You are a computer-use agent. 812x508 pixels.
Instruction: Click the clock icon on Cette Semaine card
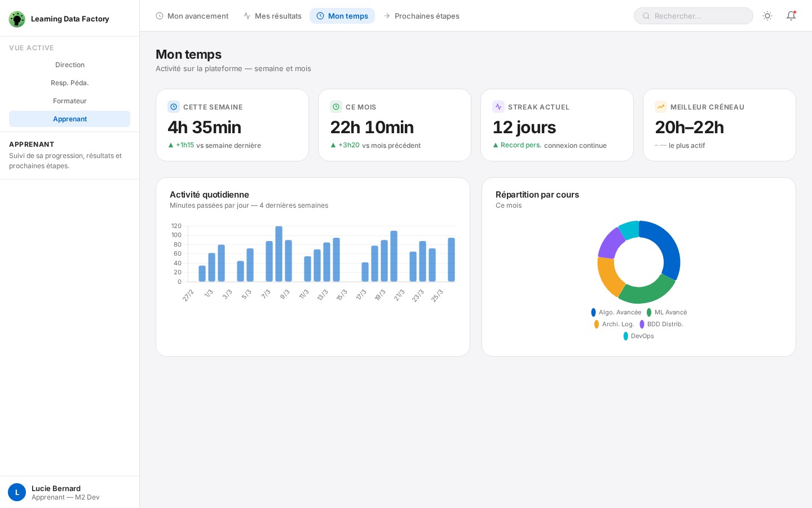pyautogui.click(x=174, y=107)
